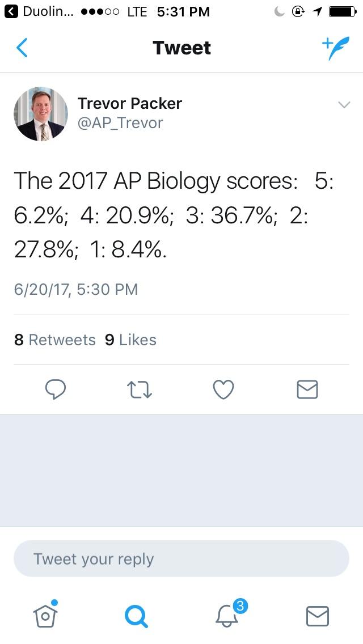Open the Direct Messages envelope icon
The width and height of the screenshot is (363, 644).
click(318, 615)
